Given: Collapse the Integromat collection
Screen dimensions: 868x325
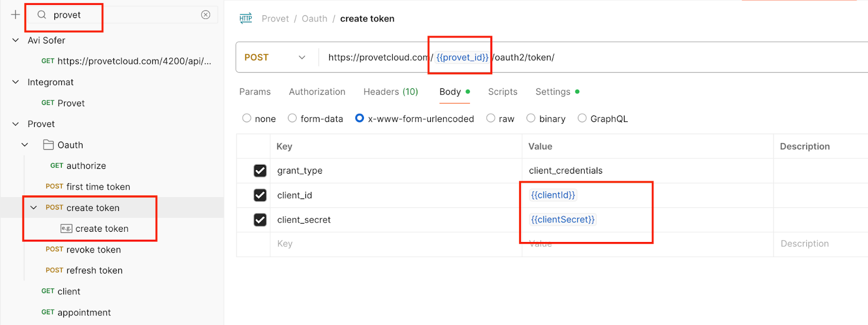Looking at the screenshot, I should tap(16, 82).
